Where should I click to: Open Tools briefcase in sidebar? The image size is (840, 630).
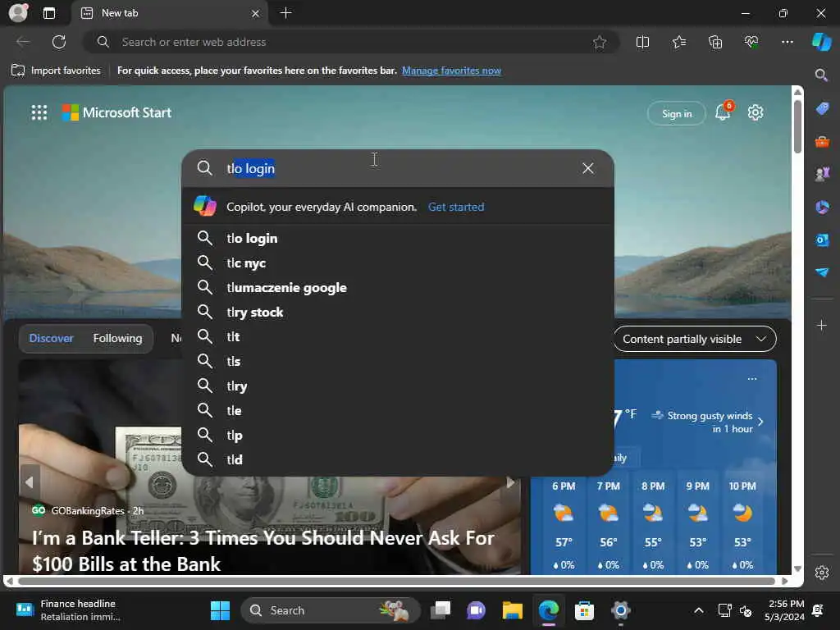[822, 142]
